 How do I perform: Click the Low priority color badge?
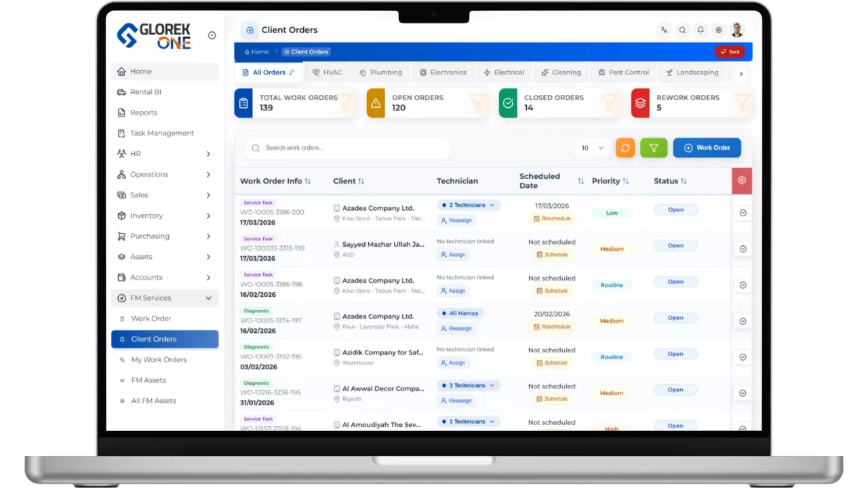click(612, 213)
